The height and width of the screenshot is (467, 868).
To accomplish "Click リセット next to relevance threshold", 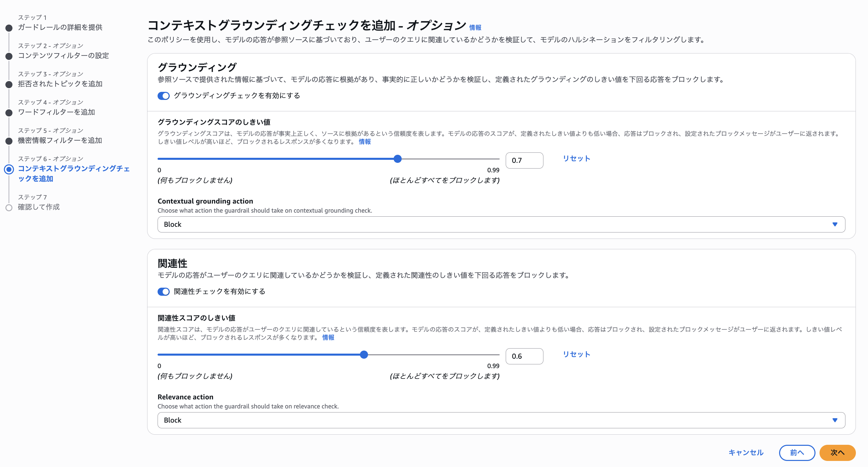I will 576,354.
